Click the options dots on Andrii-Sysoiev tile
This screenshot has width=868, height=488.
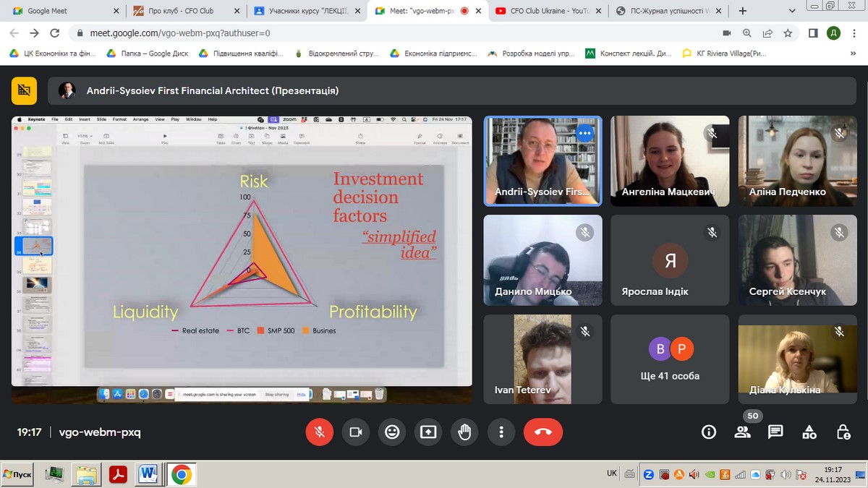click(584, 133)
